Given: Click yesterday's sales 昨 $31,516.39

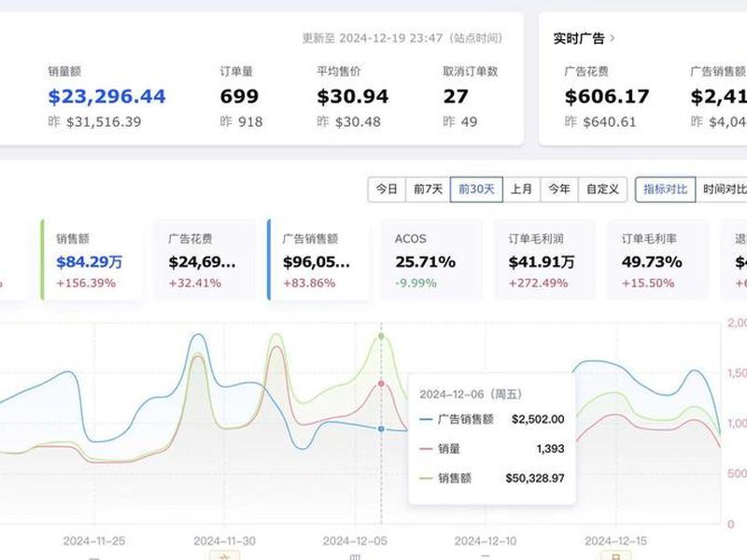Looking at the screenshot, I should tap(94, 122).
